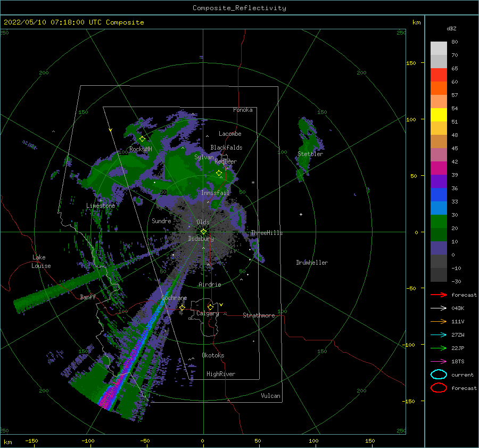479x448 pixels.
Task: Click the magenta 18TS arrow icon
Action: pyautogui.click(x=439, y=362)
